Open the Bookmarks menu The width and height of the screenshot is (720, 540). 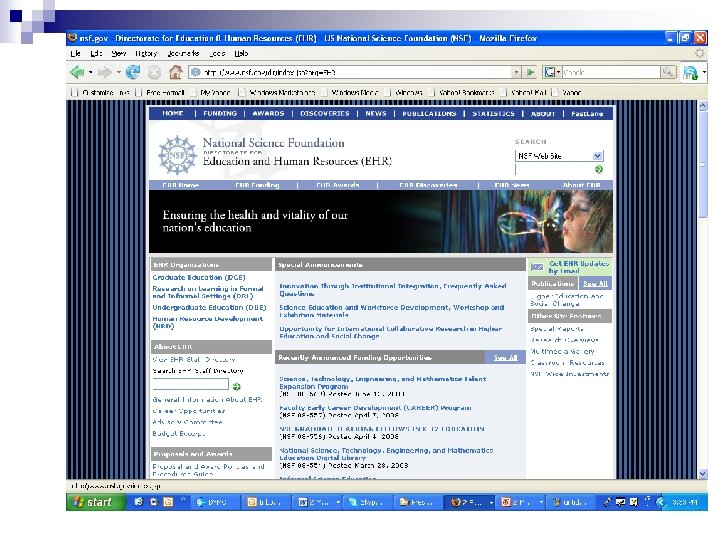[183, 53]
